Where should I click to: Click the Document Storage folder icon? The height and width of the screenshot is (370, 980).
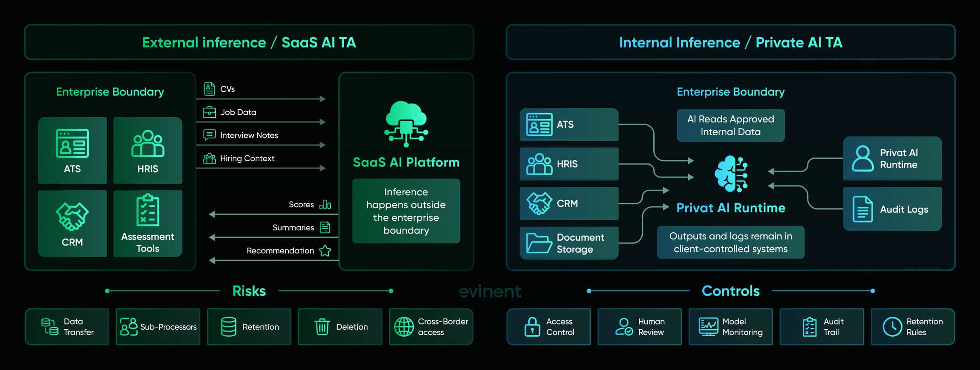pos(539,243)
